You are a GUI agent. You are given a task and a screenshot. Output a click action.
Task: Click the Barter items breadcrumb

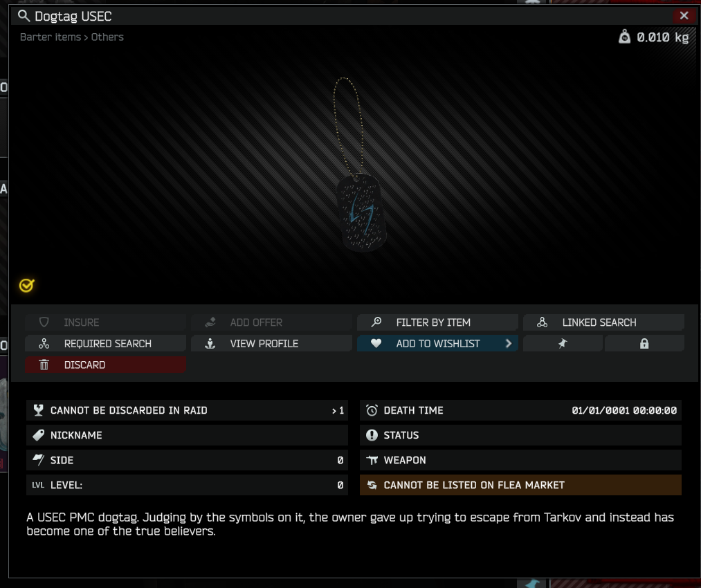[x=51, y=37]
